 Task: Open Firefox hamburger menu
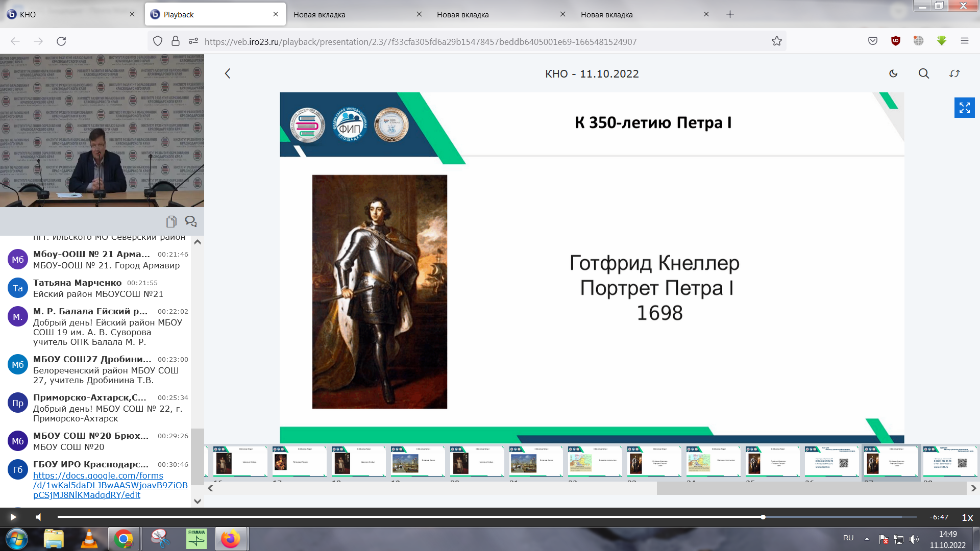[x=964, y=41]
